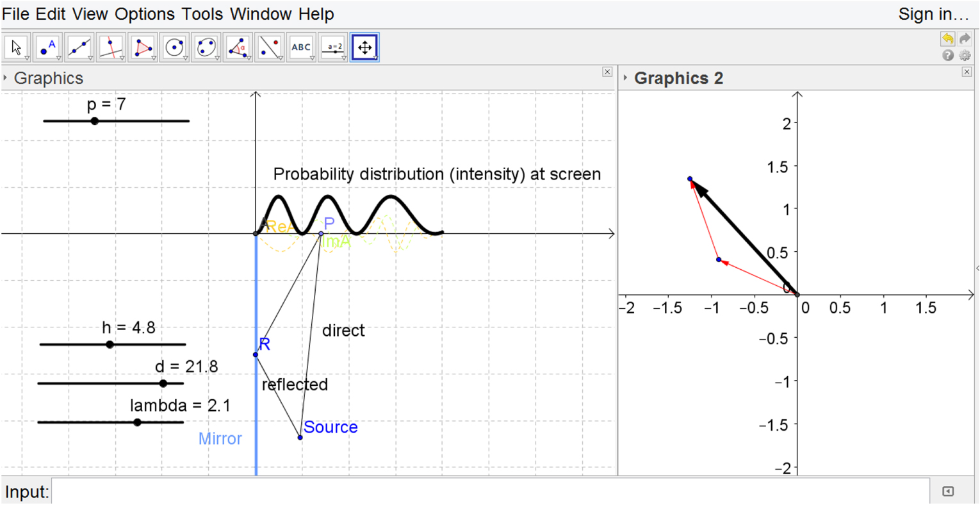Select the Move tool
Image resolution: width=980 pixels, height=505 pixels.
point(17,46)
